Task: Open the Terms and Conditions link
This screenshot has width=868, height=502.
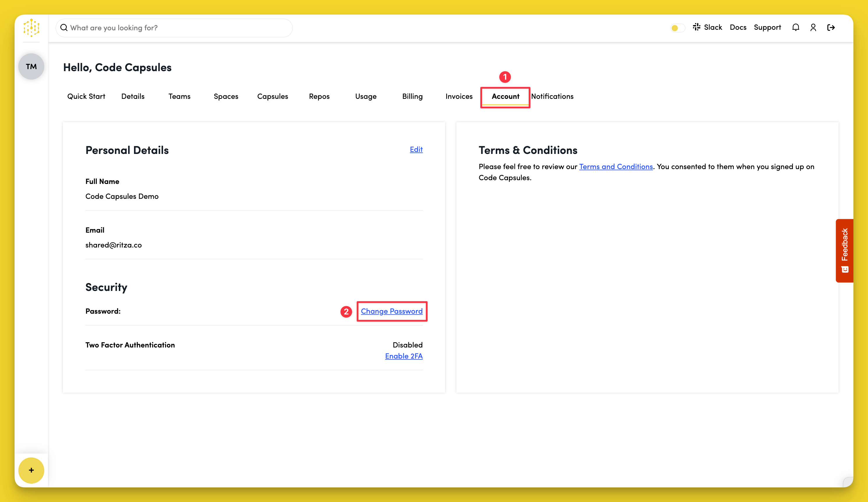Action: pos(616,167)
